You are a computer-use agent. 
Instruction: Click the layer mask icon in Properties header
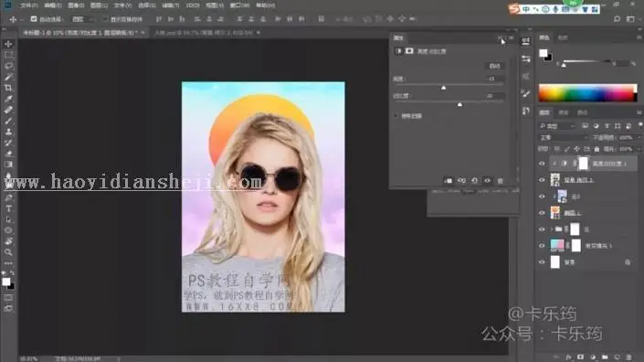(x=409, y=51)
